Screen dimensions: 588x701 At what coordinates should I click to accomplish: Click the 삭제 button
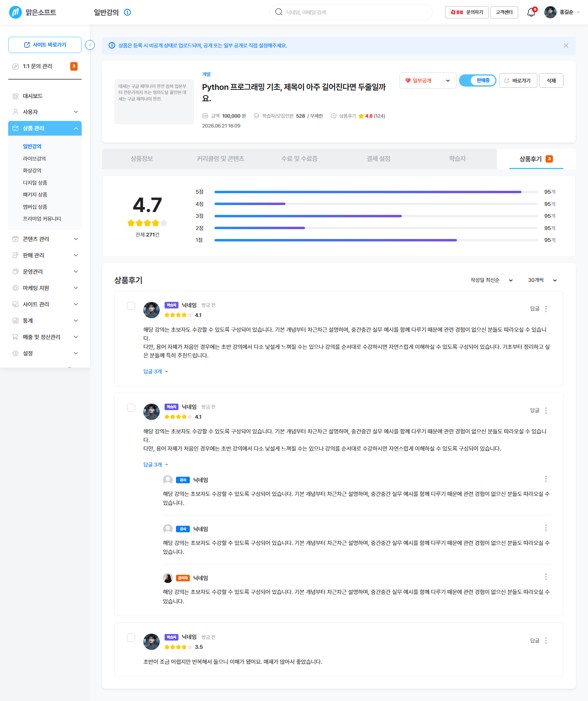[551, 80]
